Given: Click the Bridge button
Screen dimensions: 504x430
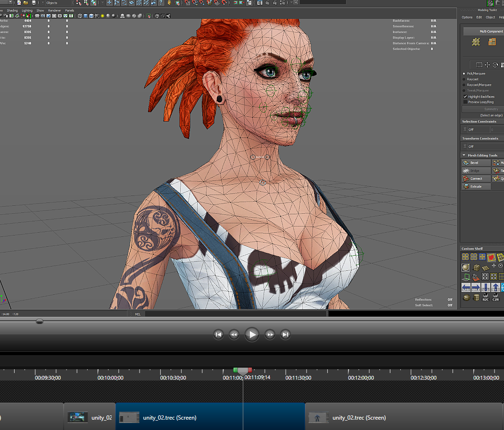Looking at the screenshot, I should 476,171.
